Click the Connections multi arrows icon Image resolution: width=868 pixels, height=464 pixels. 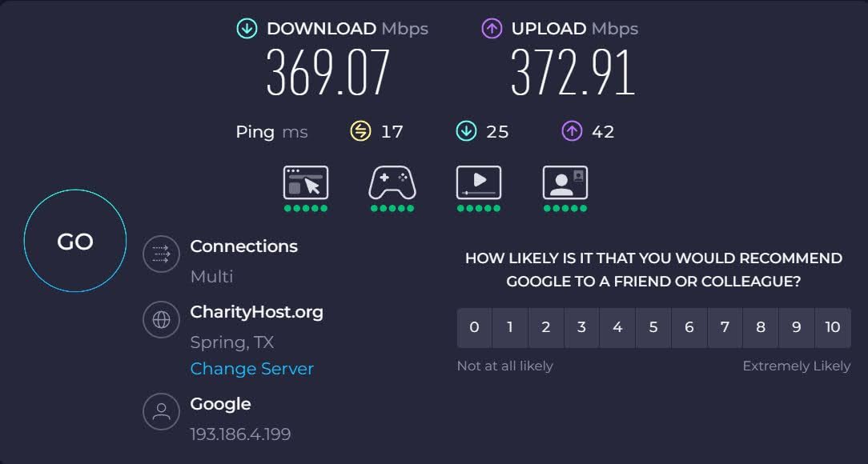click(x=161, y=254)
